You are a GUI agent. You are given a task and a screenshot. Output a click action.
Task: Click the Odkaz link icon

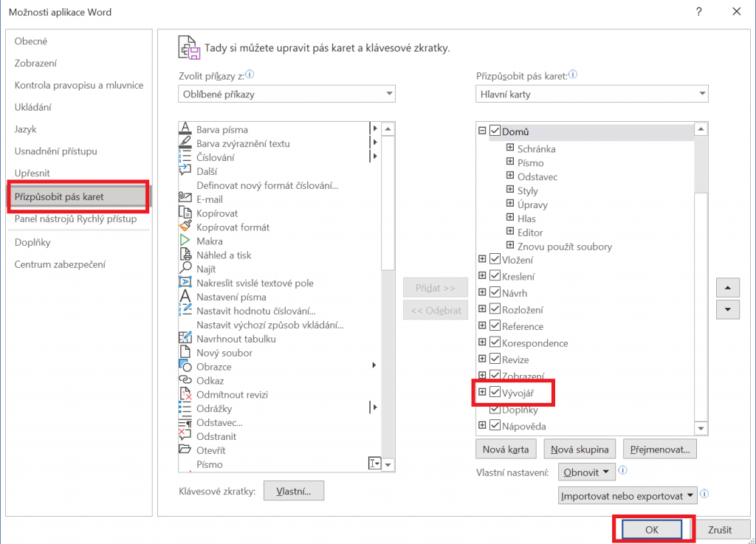[185, 381]
